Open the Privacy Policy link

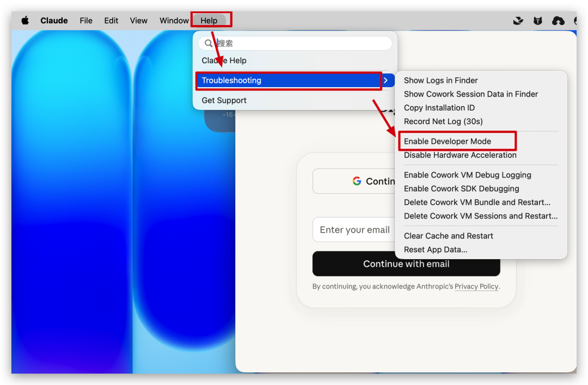(476, 287)
